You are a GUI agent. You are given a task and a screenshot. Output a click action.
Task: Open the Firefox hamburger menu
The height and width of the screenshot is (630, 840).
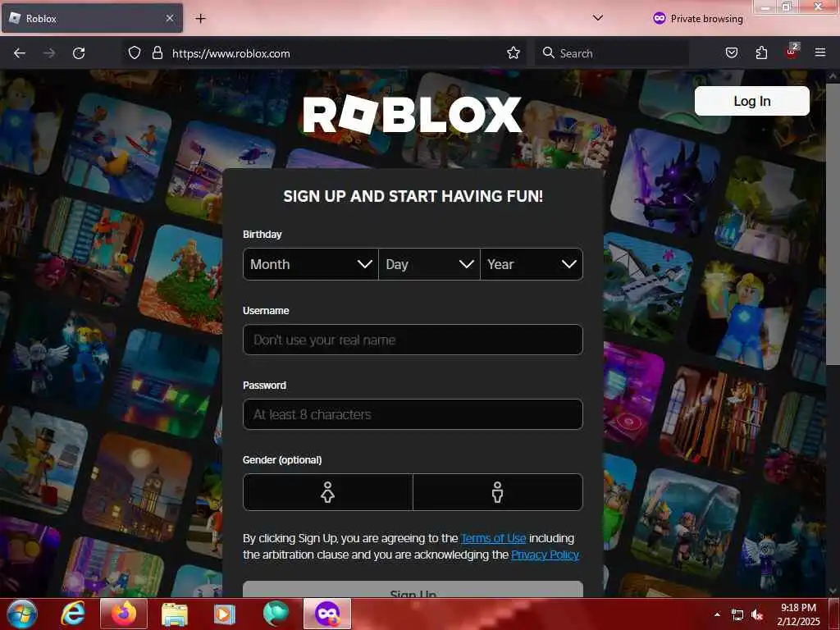coord(820,53)
